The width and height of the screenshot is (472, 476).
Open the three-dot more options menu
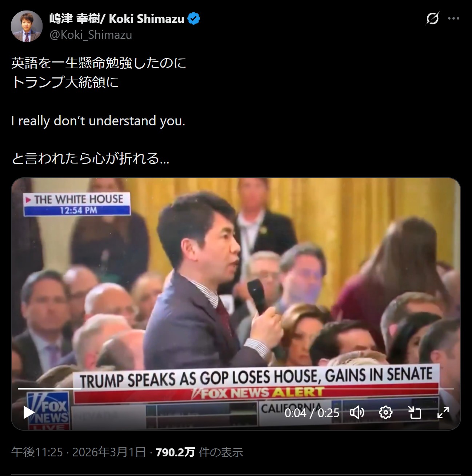coord(453,18)
